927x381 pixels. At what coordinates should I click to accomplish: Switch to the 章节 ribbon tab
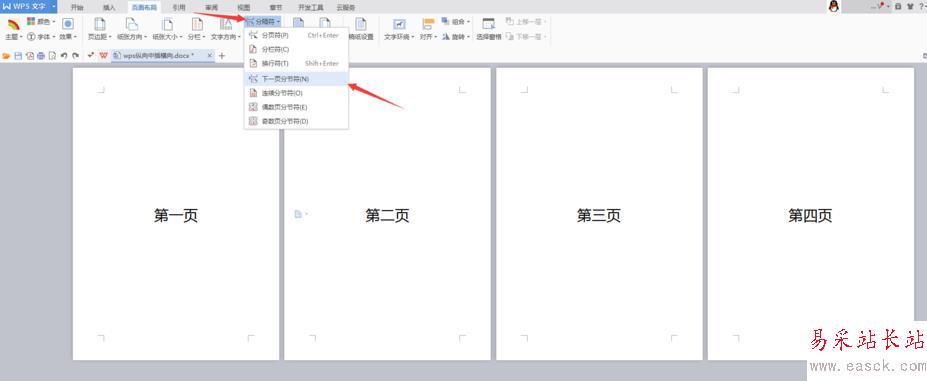[276, 7]
